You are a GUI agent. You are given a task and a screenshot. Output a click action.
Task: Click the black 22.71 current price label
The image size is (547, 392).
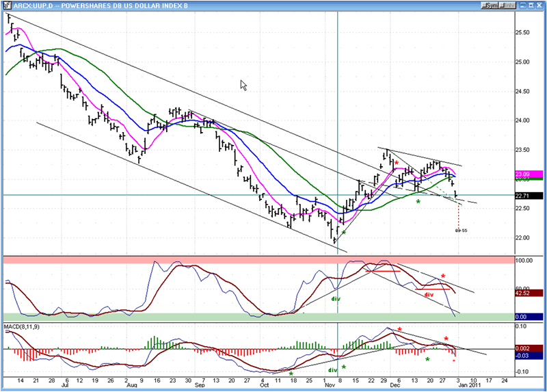pyautogui.click(x=524, y=196)
